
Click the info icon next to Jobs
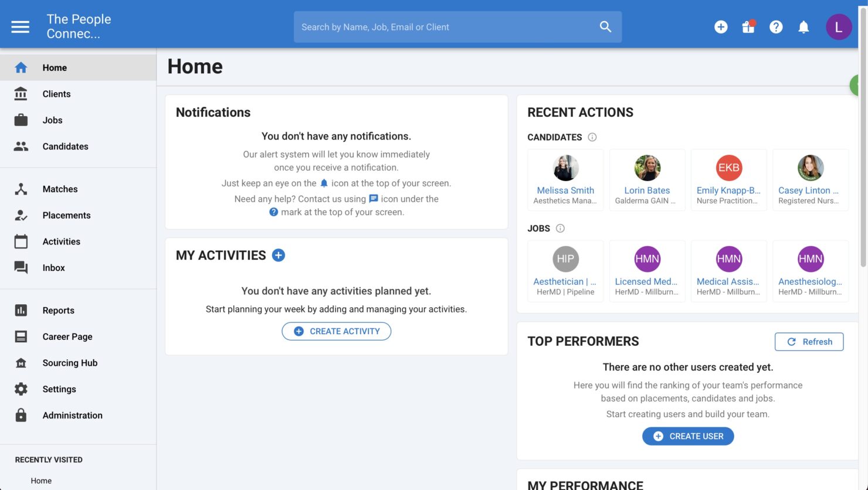[x=560, y=228]
